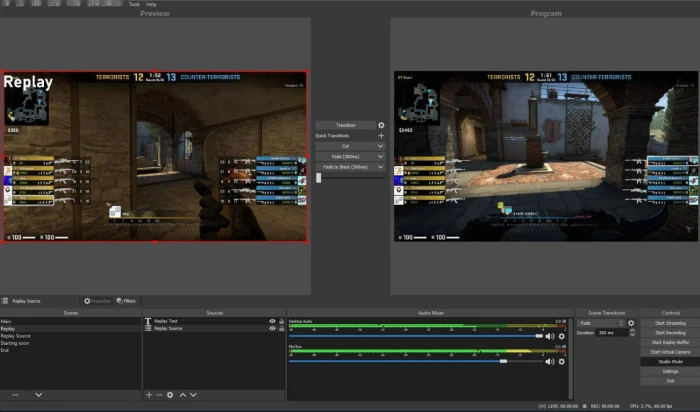Click Start Streaming

pos(670,323)
